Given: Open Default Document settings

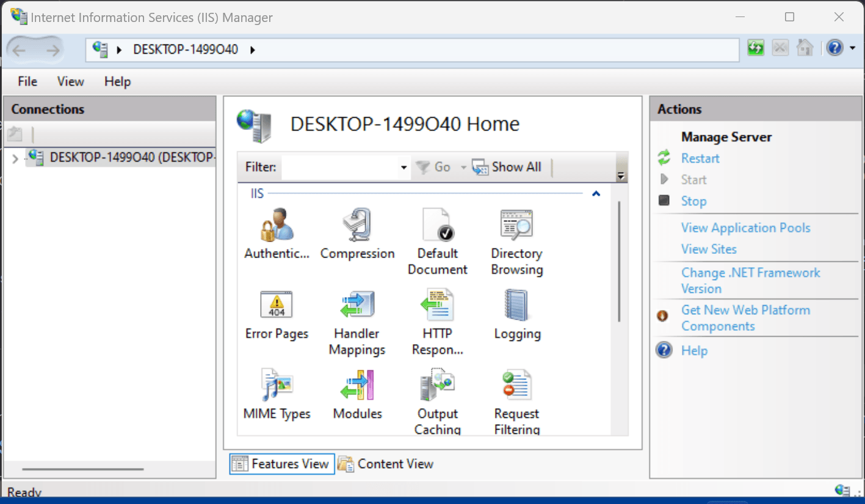Looking at the screenshot, I should (437, 229).
